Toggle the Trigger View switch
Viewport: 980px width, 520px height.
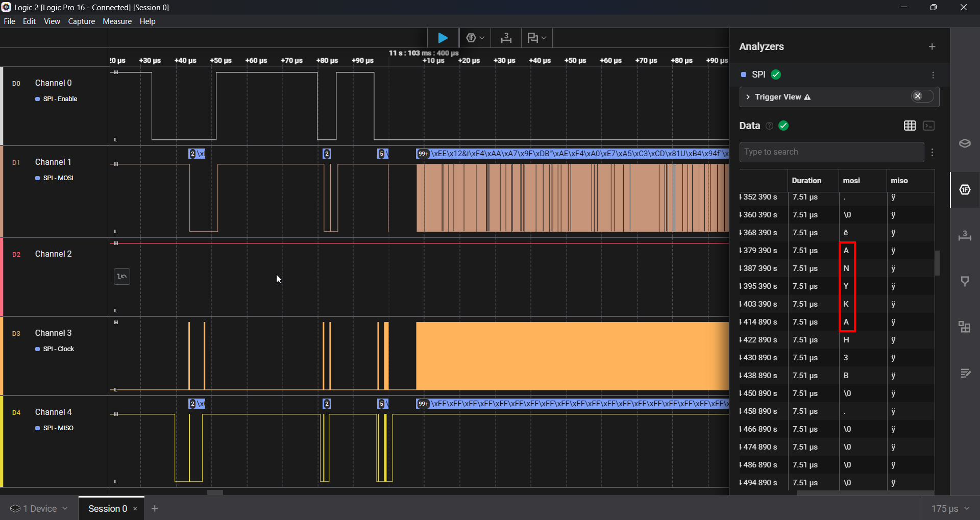[x=922, y=96]
